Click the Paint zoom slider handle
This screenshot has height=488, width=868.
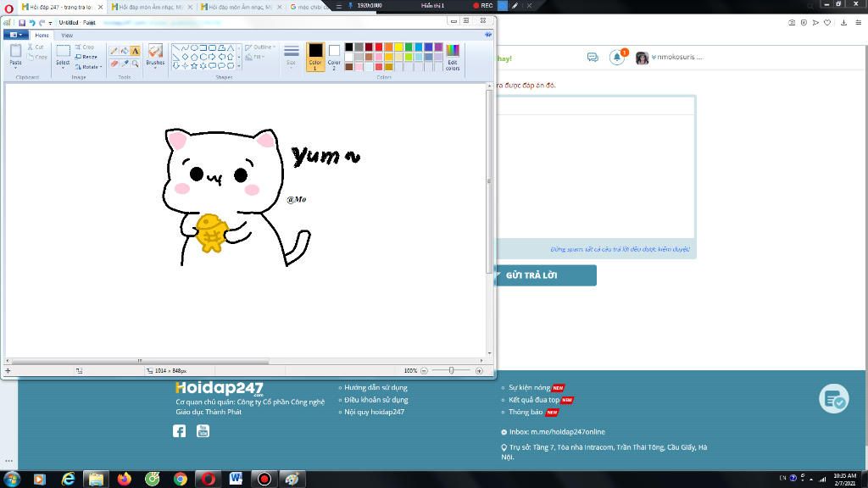(451, 371)
